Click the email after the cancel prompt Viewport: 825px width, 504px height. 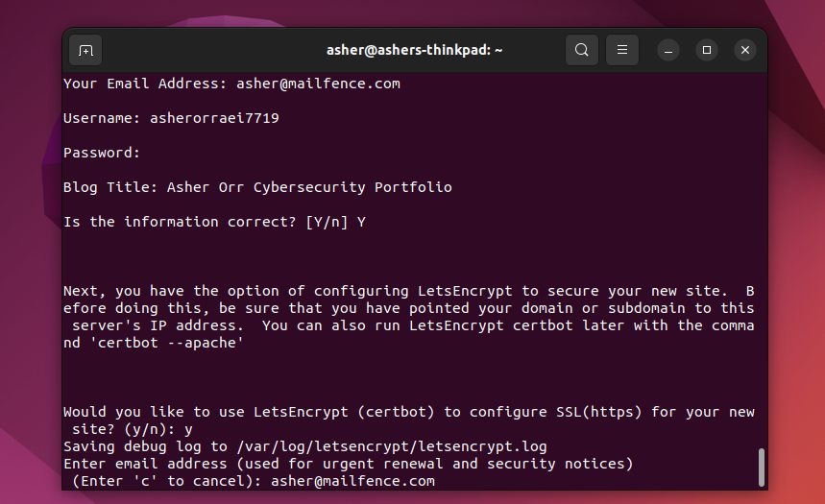pyautogui.click(x=353, y=481)
